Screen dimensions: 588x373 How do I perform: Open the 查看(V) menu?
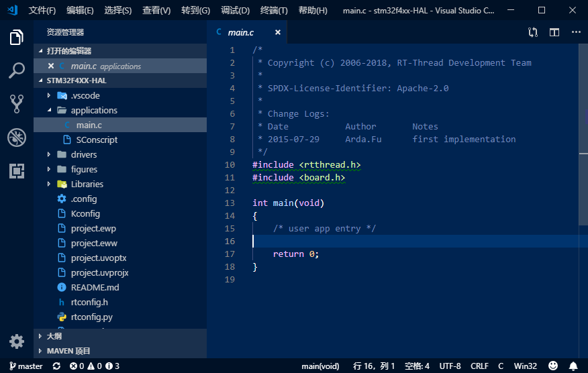156,10
